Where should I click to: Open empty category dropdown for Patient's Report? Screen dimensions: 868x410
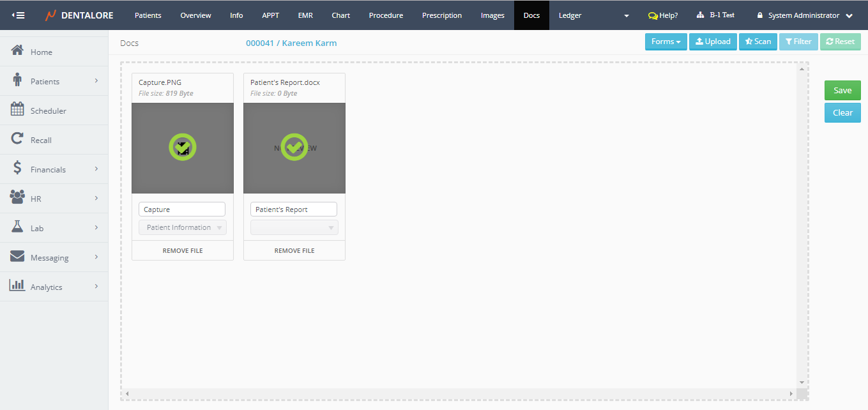294,227
